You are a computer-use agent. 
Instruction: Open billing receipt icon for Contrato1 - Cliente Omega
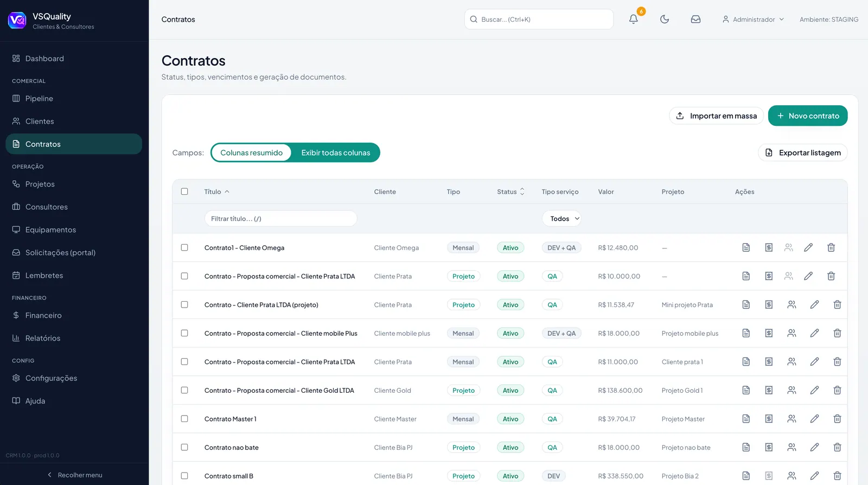pos(769,248)
